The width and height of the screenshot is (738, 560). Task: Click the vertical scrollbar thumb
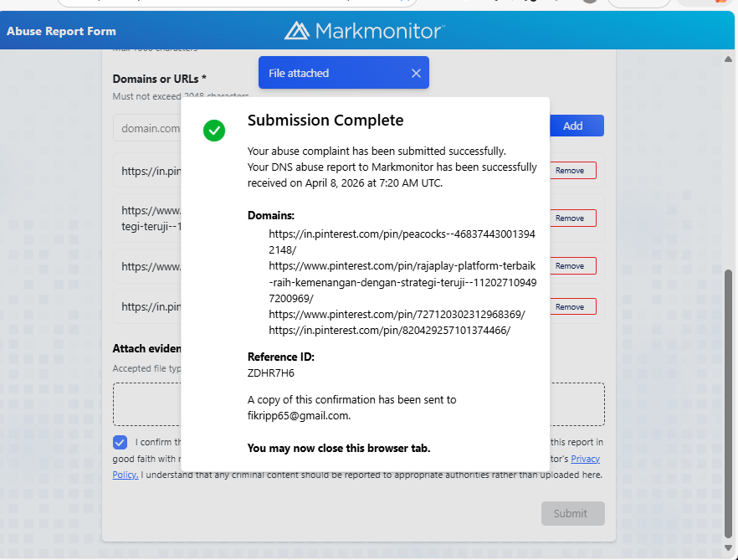[x=728, y=404]
